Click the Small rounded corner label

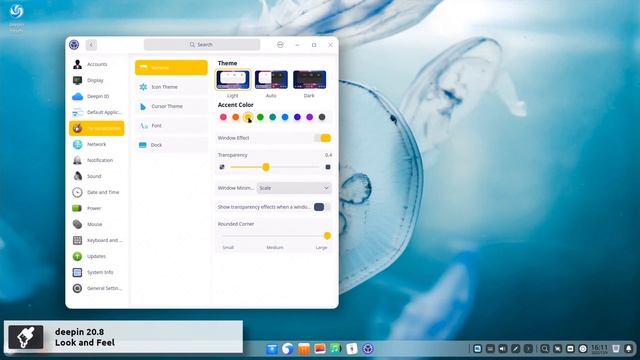coord(228,247)
